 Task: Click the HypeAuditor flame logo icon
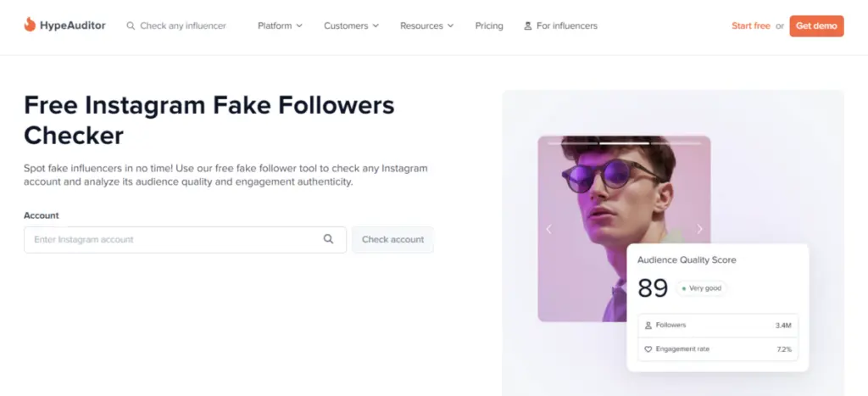click(x=30, y=25)
